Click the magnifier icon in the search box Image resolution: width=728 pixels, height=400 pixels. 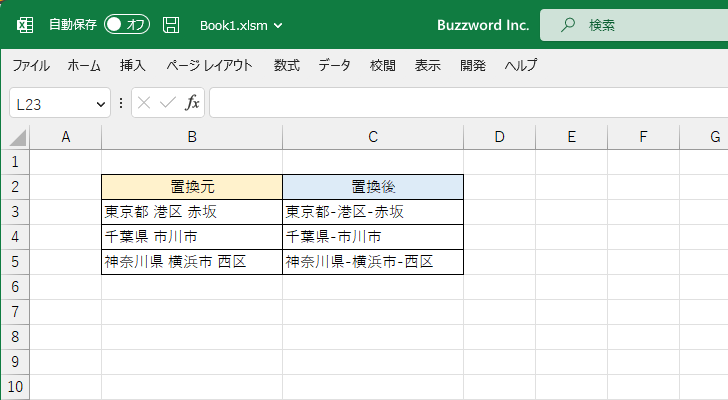point(567,25)
